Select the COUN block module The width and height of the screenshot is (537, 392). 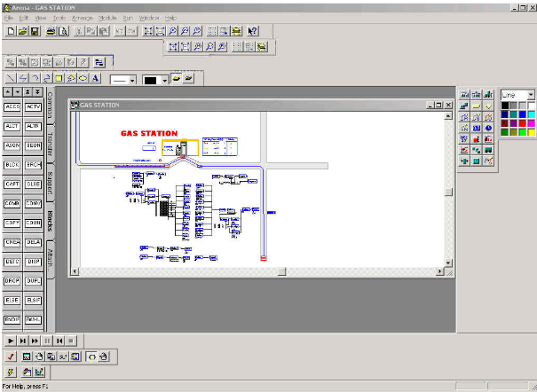click(33, 223)
